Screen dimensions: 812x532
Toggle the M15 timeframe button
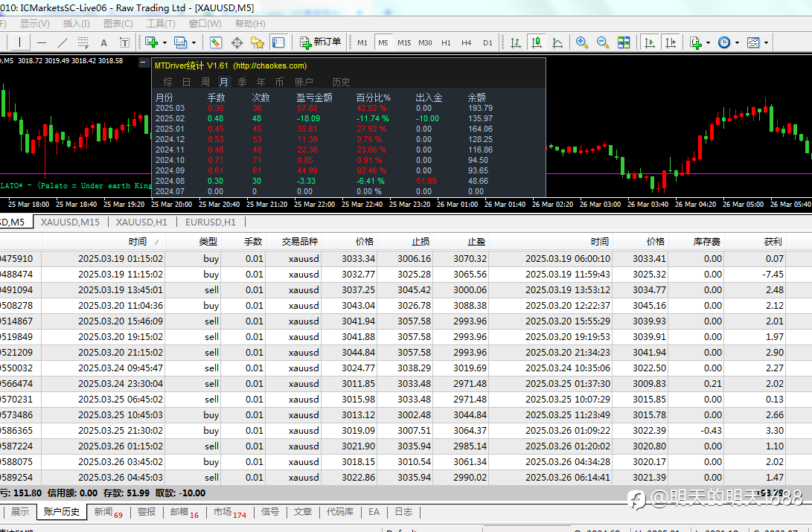(x=404, y=42)
